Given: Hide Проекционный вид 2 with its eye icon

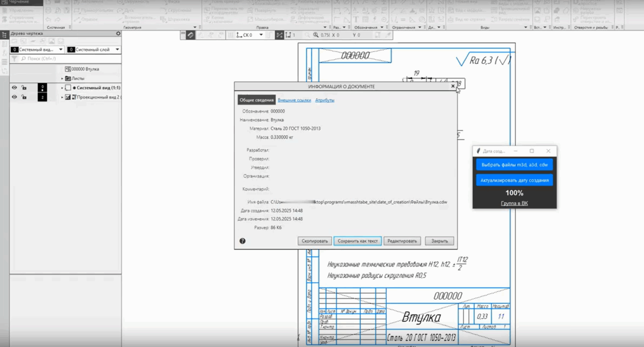Looking at the screenshot, I should [x=14, y=97].
